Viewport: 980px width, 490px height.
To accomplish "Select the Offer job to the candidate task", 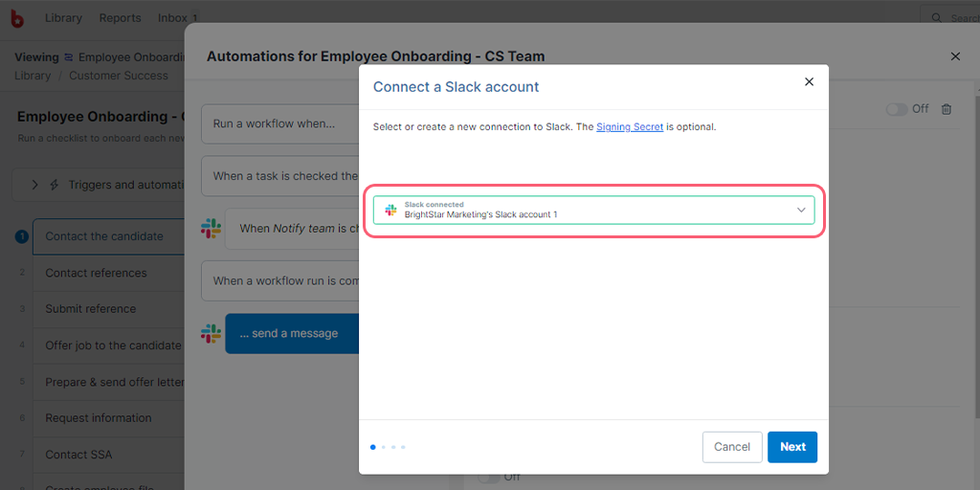I will [108, 345].
